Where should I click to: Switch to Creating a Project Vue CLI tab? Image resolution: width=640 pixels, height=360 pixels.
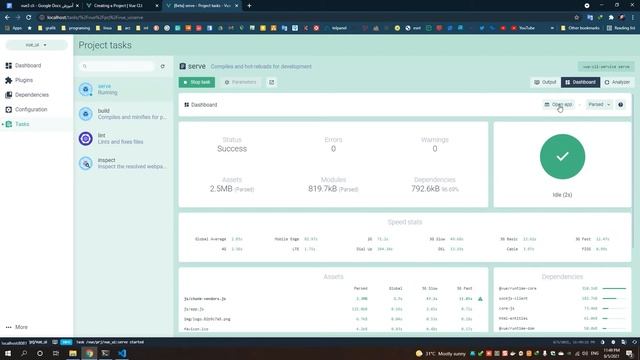(122, 6)
